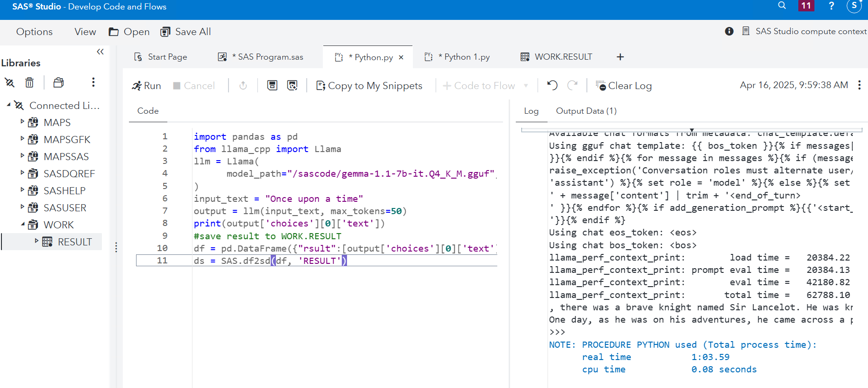The width and height of the screenshot is (868, 388).
Task: Open the help question mark menu
Action: point(831,6)
